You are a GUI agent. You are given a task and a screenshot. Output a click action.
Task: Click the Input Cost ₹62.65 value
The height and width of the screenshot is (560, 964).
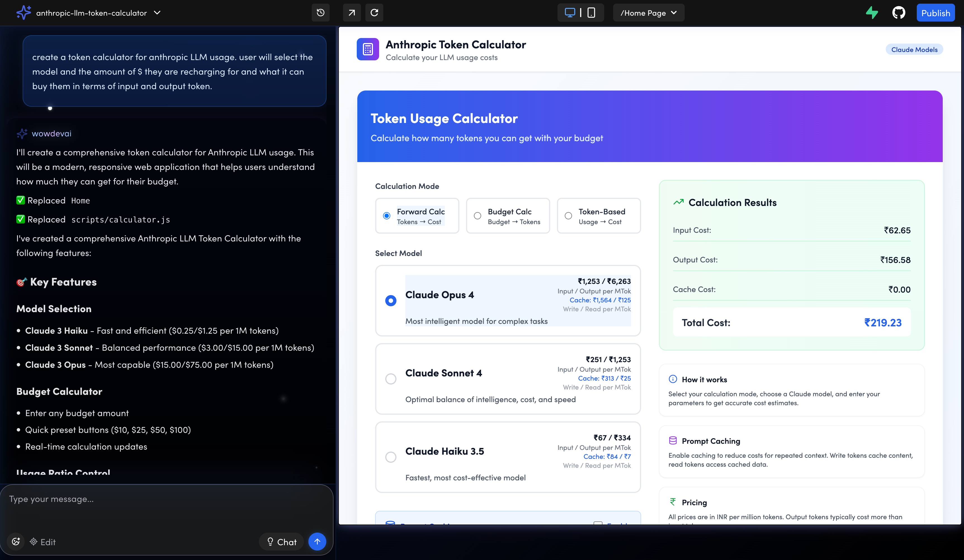coord(897,230)
